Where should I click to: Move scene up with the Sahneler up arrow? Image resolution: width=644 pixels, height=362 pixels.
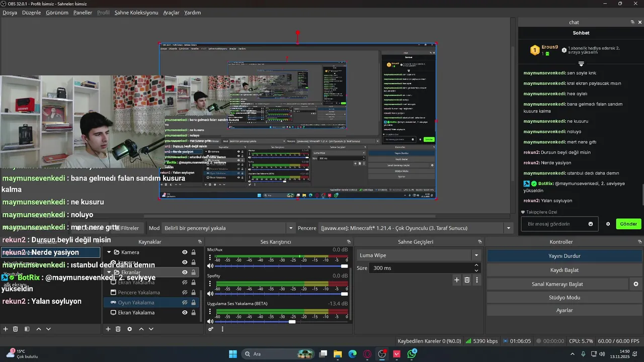click(39, 329)
